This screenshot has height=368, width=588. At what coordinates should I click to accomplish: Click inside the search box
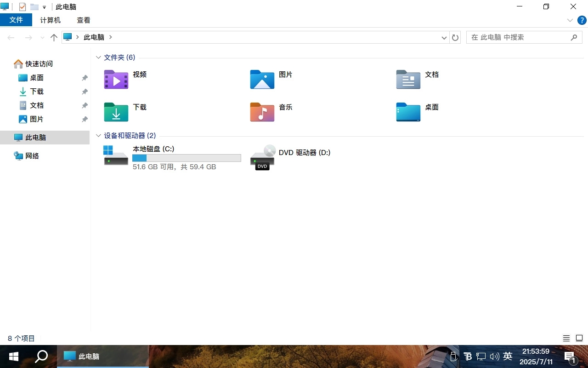[519, 37]
